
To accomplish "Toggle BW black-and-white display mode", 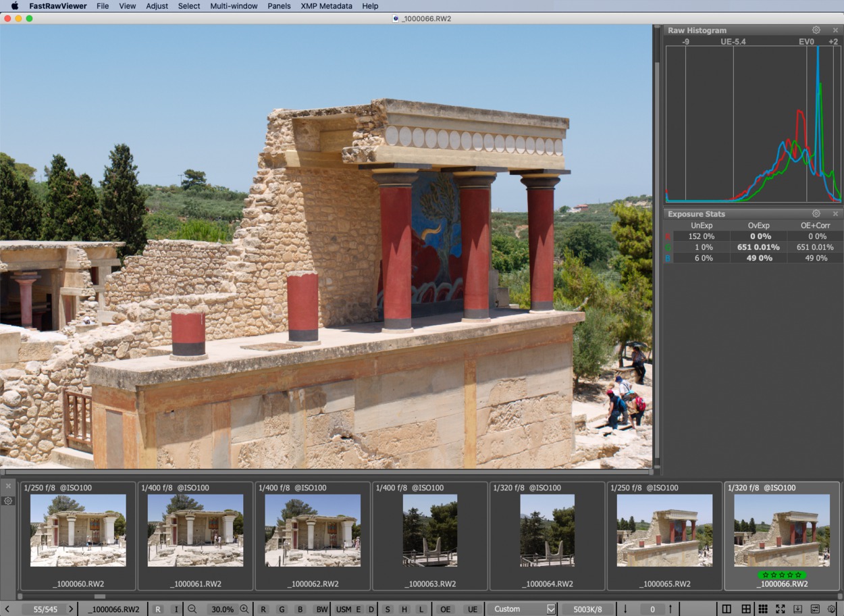I will pyautogui.click(x=321, y=609).
